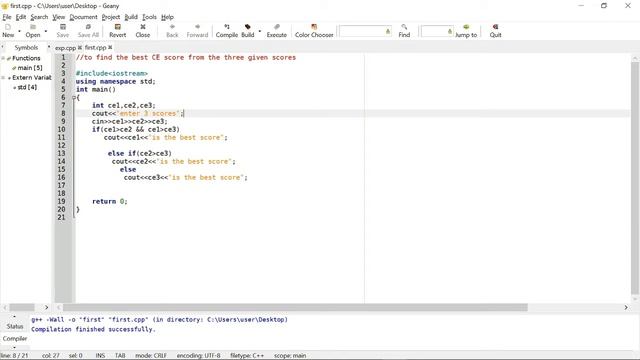This screenshot has height=360, width=640.
Task: Click the sidebar scroll right arrow
Action: [x=46, y=307]
